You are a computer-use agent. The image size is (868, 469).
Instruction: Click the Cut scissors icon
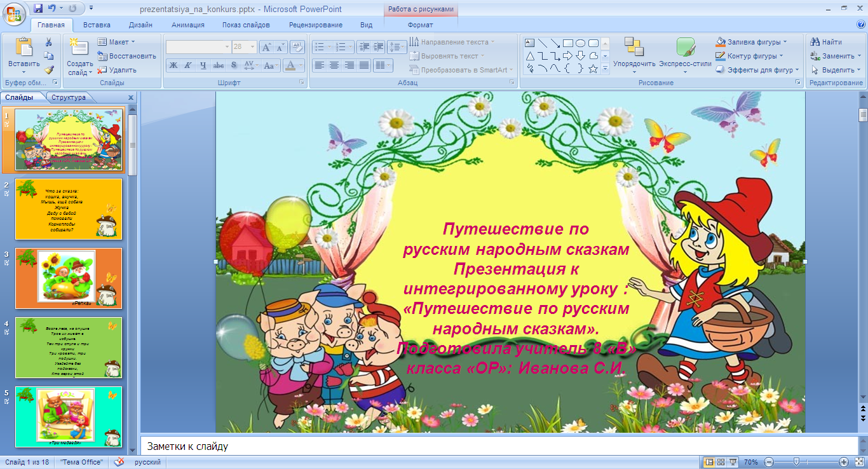click(48, 42)
